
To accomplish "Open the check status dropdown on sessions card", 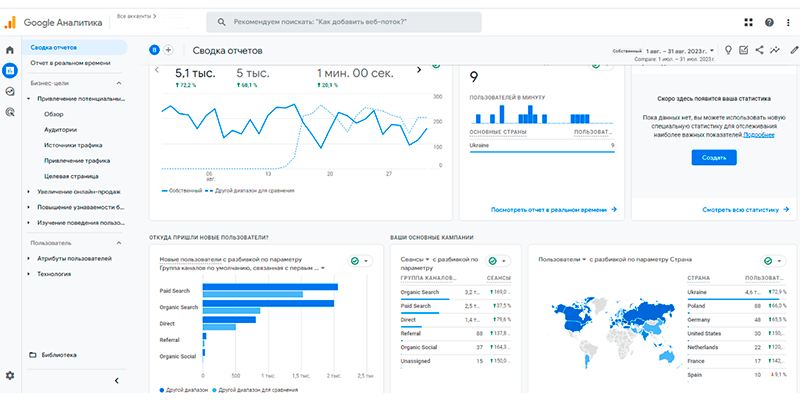I will coord(497,261).
